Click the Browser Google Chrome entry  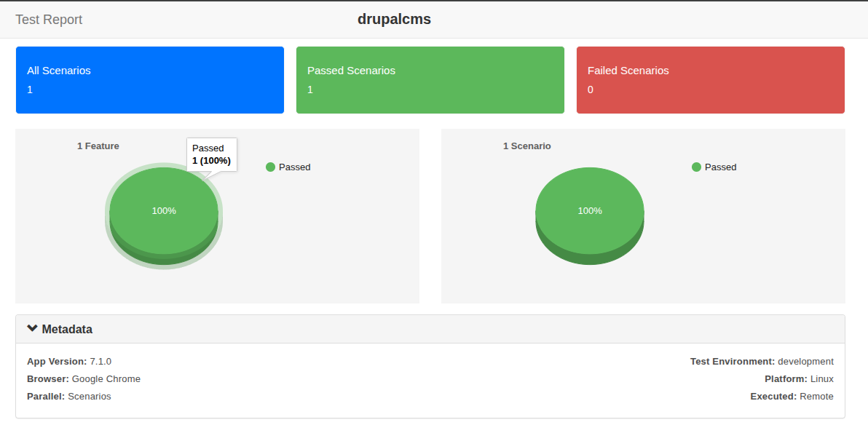pos(84,379)
